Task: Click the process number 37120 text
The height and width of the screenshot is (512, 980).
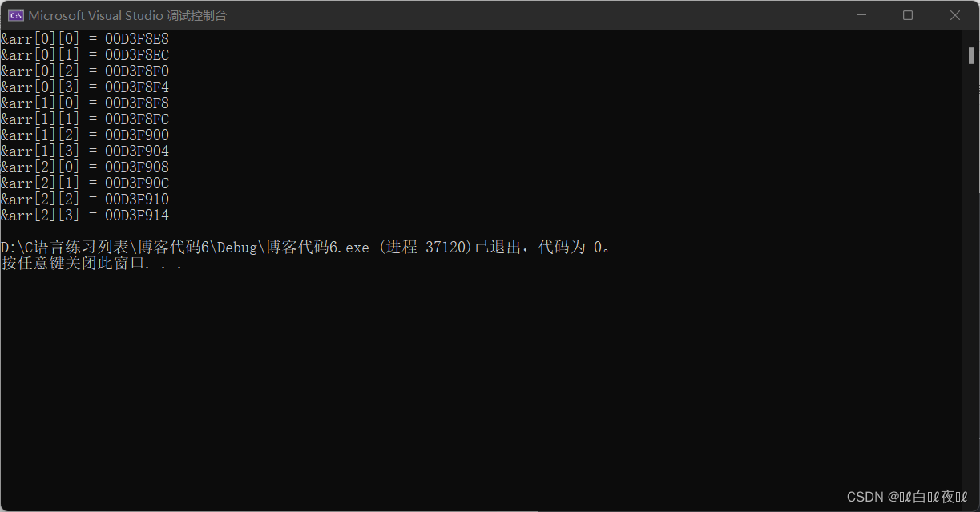Action: click(446, 248)
